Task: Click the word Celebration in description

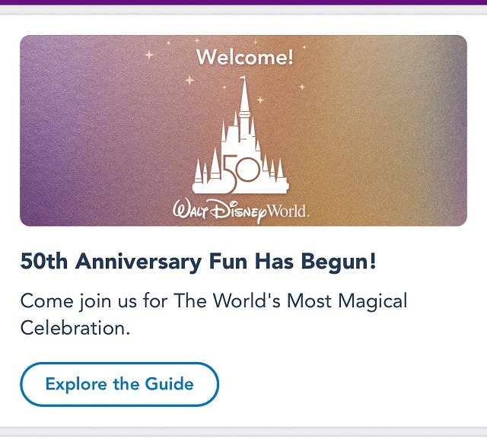Action: pyautogui.click(x=75, y=328)
